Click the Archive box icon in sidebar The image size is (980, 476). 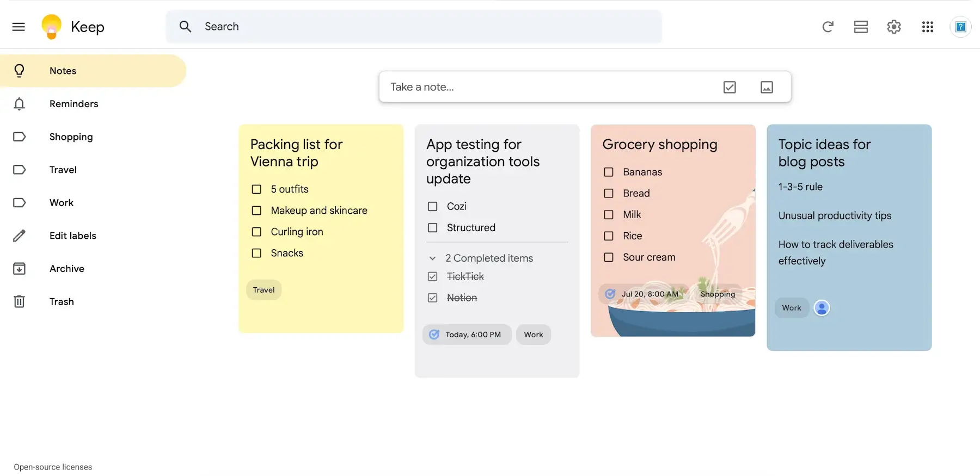pyautogui.click(x=19, y=269)
